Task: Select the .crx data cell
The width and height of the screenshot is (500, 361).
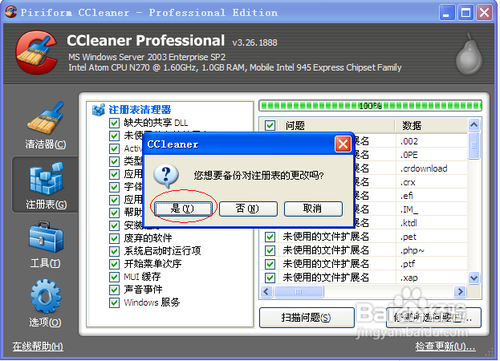Action: [432, 182]
